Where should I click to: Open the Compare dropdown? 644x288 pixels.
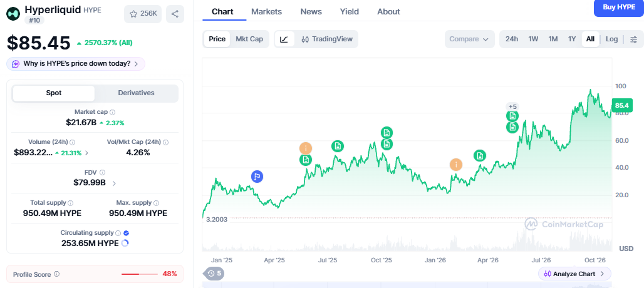tap(469, 39)
